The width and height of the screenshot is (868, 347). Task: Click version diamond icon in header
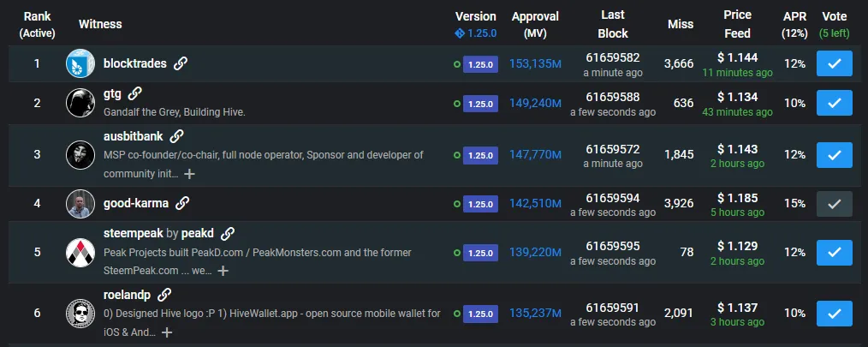tap(460, 33)
